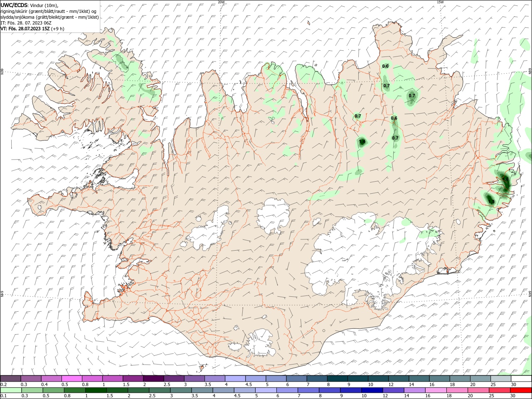Pick the snow-scale swatch starting at 6

(x=297, y=379)
